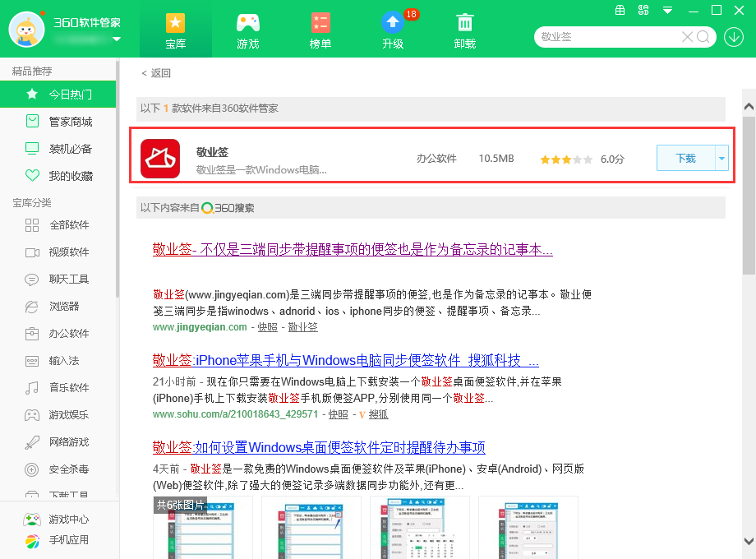Viewport: 756px width, 559px height.
Task: Click the results vertical scrollbar thumb
Action: coord(749,196)
